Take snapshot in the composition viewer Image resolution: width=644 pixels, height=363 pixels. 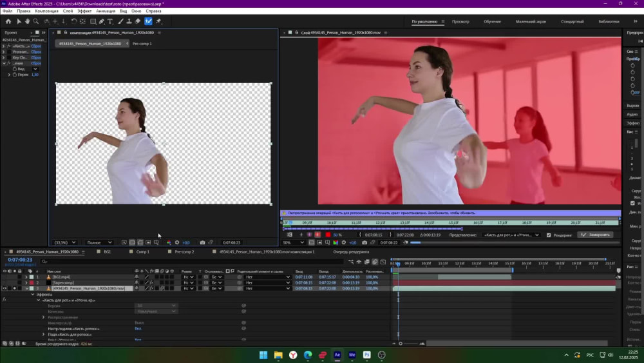(202, 242)
